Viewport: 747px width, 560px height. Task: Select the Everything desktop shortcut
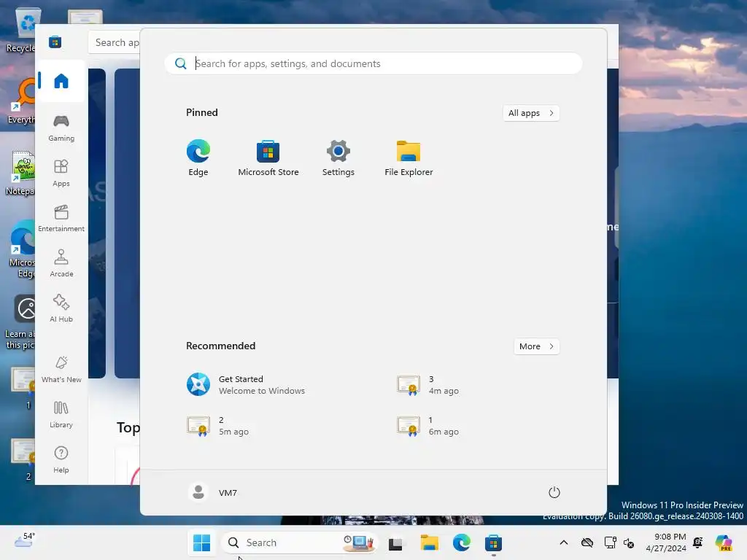tap(21, 101)
